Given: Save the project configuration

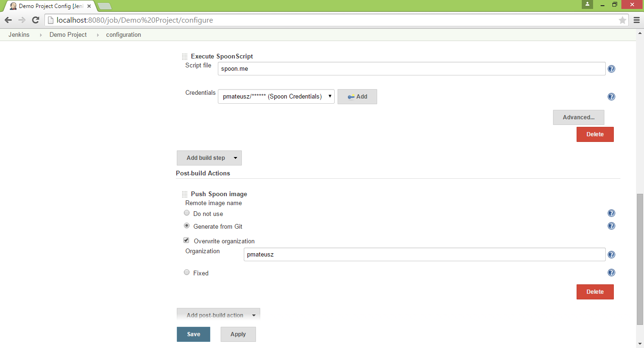Looking at the screenshot, I should point(193,334).
